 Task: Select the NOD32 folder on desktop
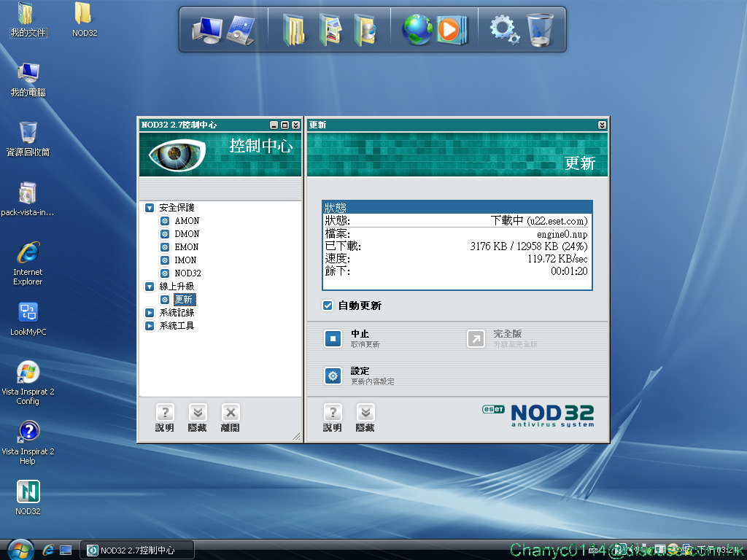(x=85, y=20)
